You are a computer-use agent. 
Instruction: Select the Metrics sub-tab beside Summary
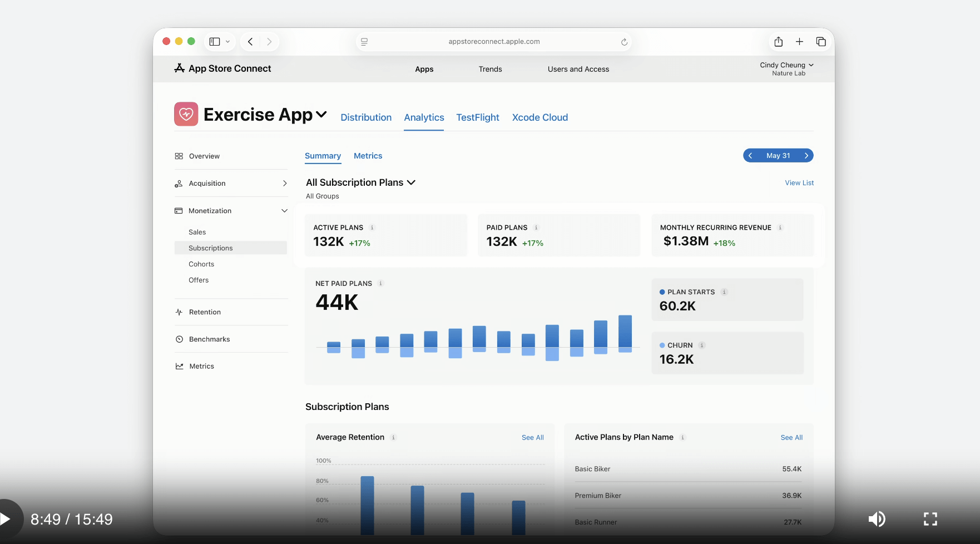point(368,156)
